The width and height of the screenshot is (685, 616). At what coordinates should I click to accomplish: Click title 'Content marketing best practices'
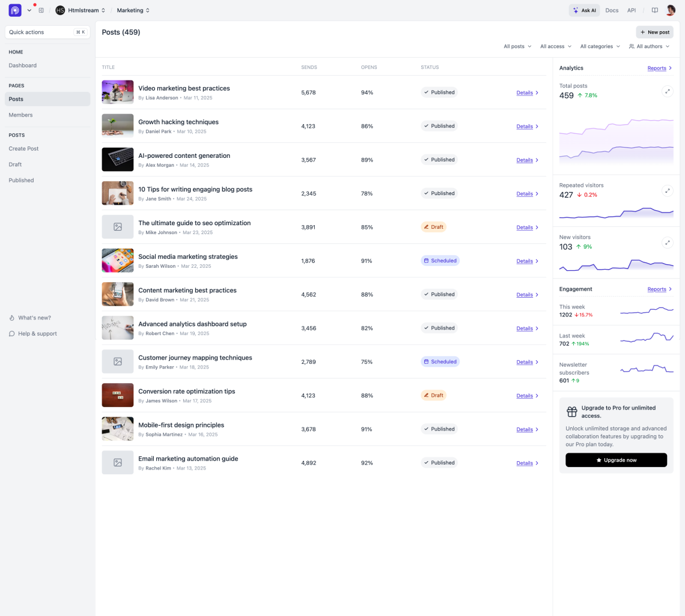coord(187,291)
